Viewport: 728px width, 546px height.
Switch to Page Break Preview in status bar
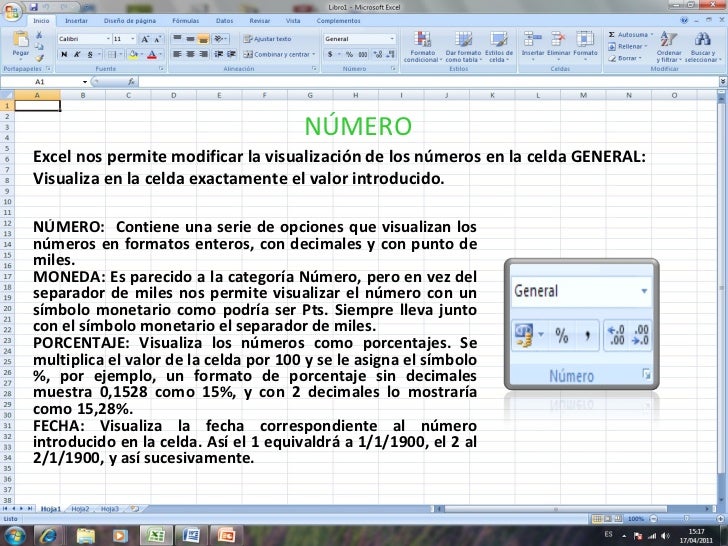618,519
